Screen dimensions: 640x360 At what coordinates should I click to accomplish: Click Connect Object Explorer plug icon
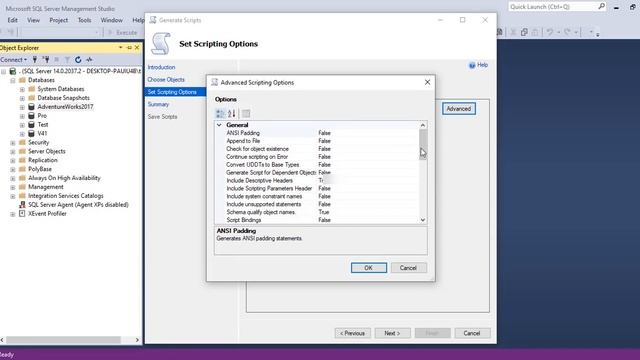(35, 60)
